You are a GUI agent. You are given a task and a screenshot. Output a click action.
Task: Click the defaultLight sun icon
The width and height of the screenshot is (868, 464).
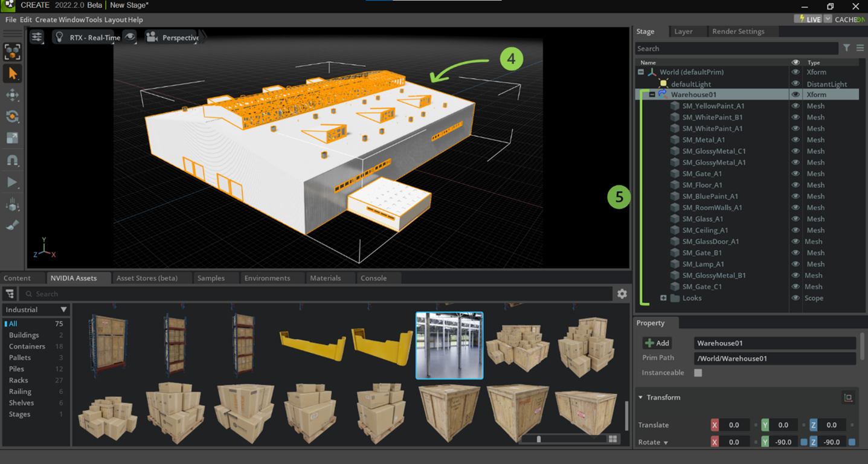click(x=663, y=84)
